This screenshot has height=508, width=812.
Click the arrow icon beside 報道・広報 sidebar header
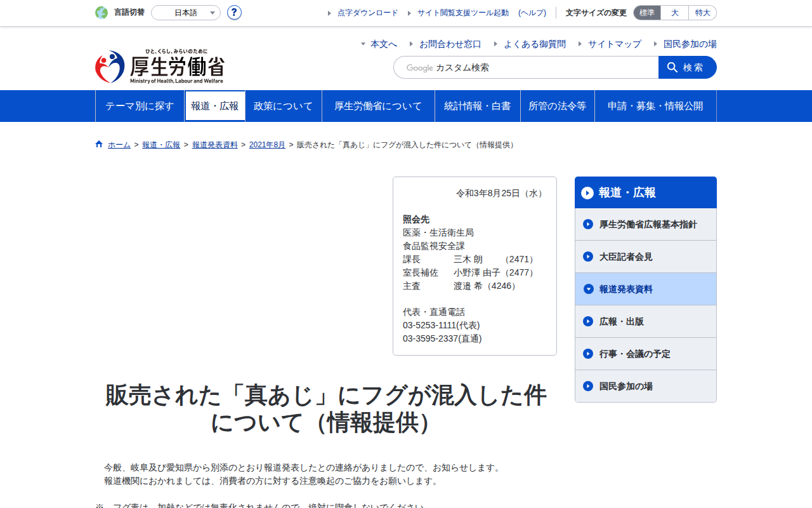point(587,193)
